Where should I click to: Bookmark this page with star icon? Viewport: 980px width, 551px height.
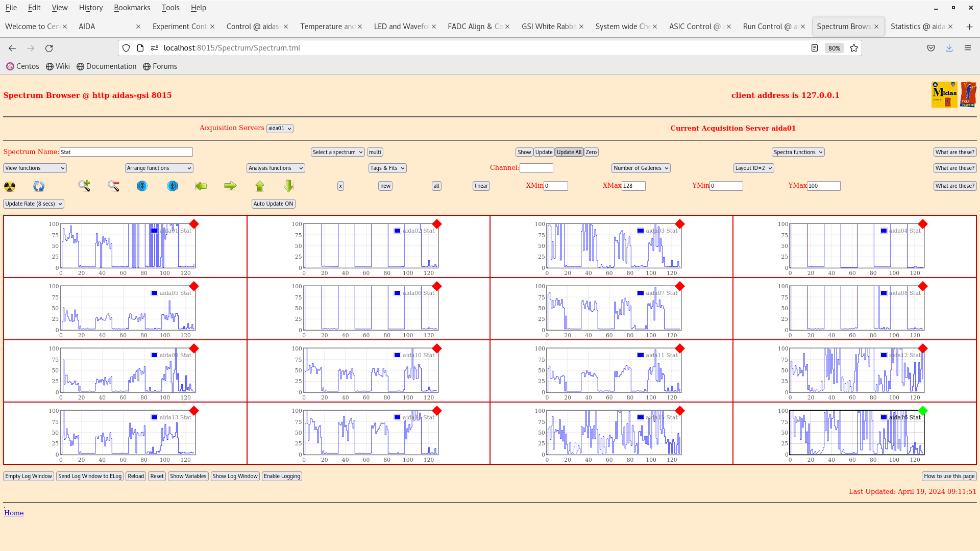click(x=854, y=48)
